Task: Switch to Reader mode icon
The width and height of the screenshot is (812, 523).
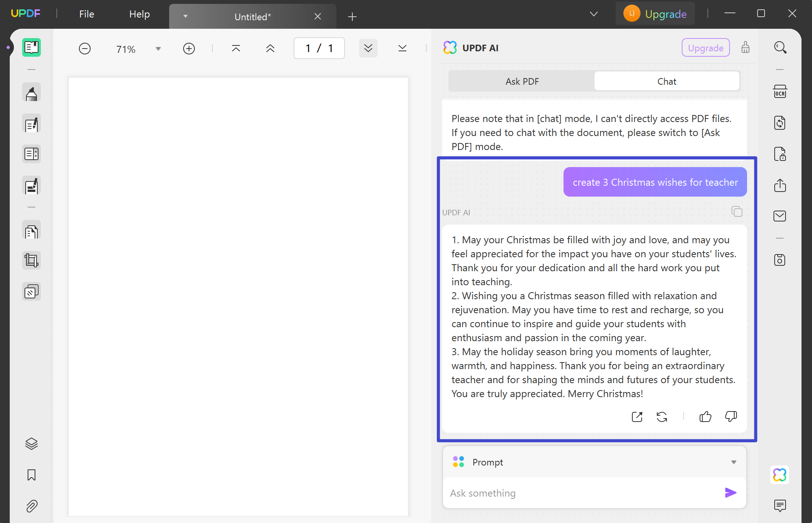Action: (31, 47)
